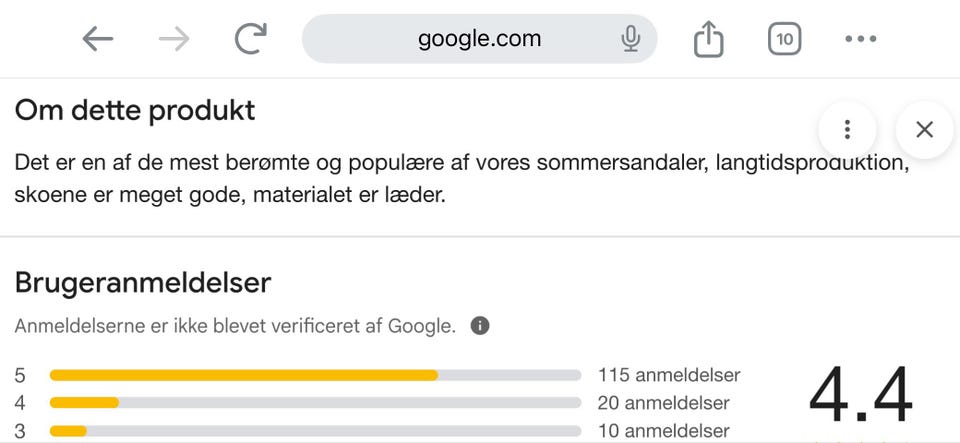Click the google.com address bar
Viewport: 960px width, 443px height.
tap(479, 39)
